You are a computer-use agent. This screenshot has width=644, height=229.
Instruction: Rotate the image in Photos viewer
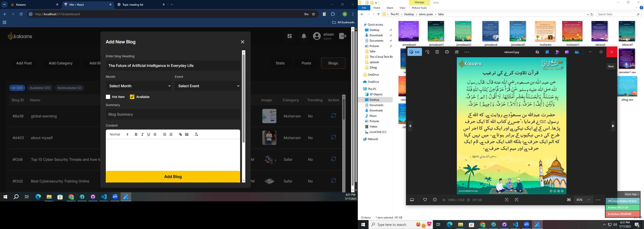427,52
